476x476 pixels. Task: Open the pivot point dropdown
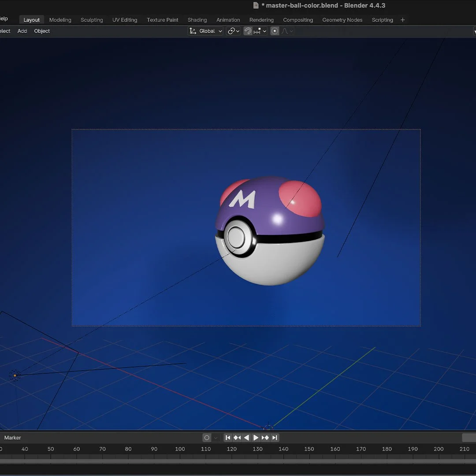click(x=233, y=31)
